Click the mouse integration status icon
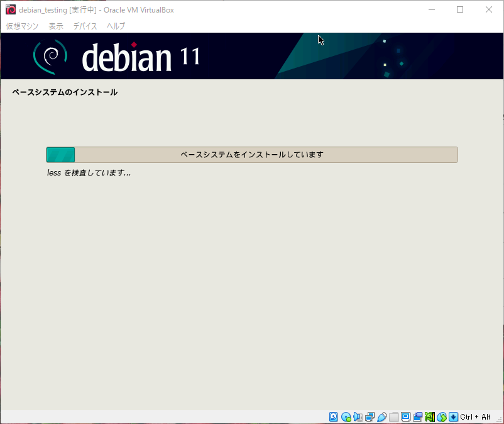This screenshot has height=424, width=504. (x=442, y=417)
